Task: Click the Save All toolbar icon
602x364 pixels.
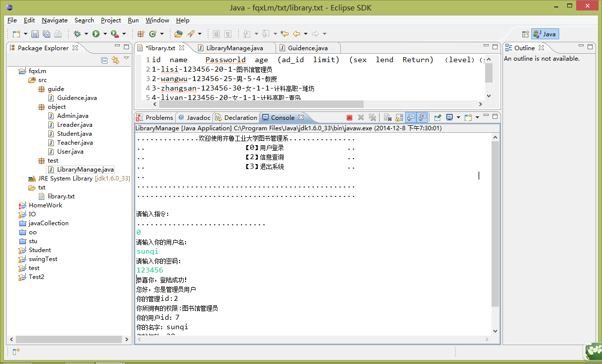Action: (x=46, y=34)
